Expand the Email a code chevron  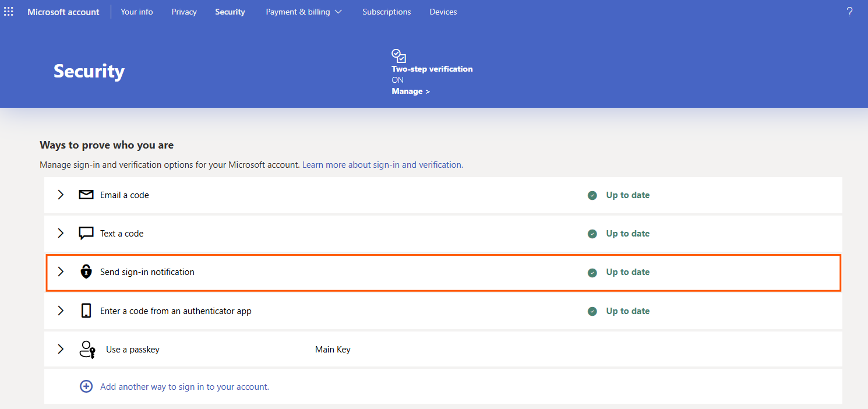pyautogui.click(x=61, y=195)
